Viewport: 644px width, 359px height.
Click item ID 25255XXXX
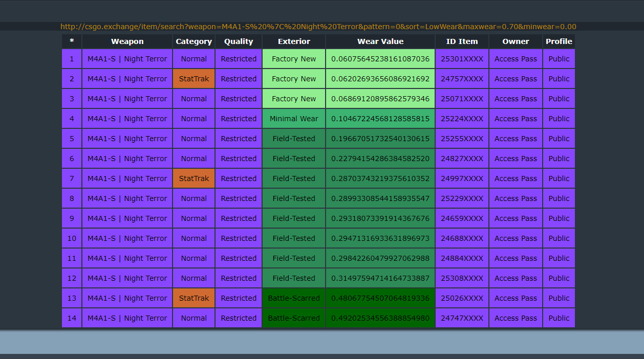tap(462, 139)
